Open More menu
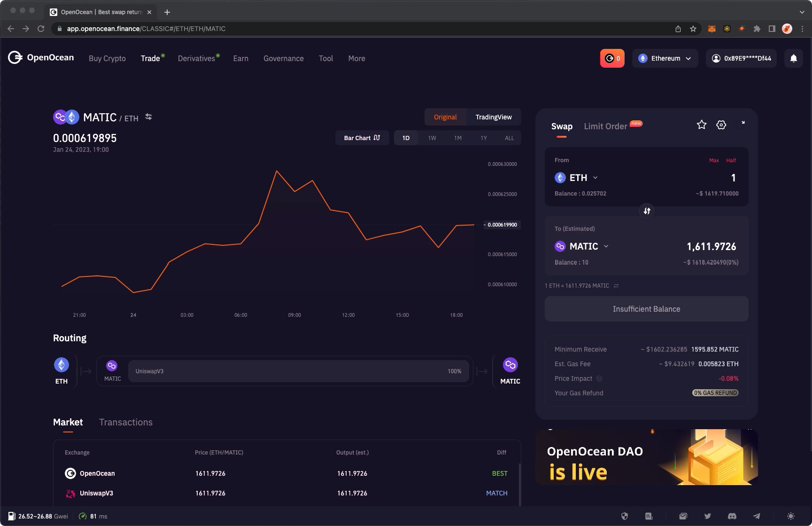Viewport: 812px width, 526px height. coord(357,58)
